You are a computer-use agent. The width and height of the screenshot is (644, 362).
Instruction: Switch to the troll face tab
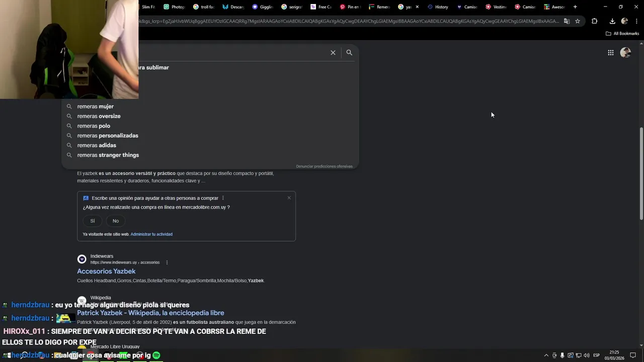pyautogui.click(x=203, y=7)
